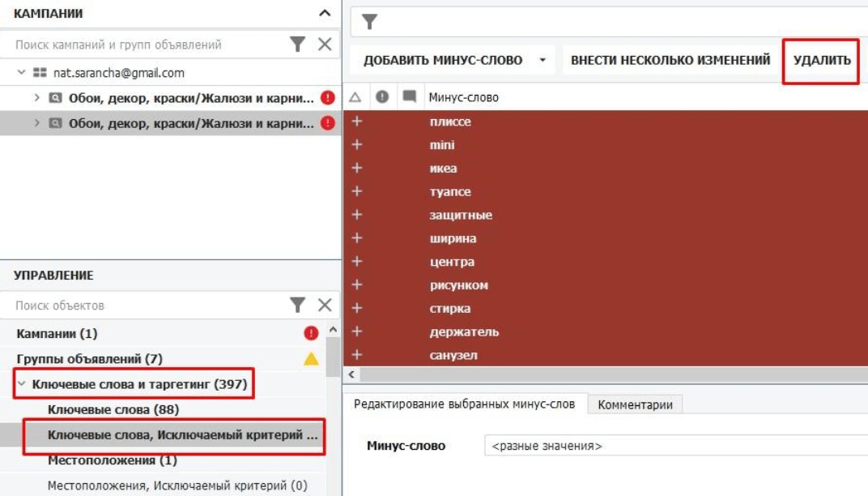Screen dimensions: 868x496
Task: Click the left arrow of the table's horizontal scrollbar
Action: coord(351,374)
